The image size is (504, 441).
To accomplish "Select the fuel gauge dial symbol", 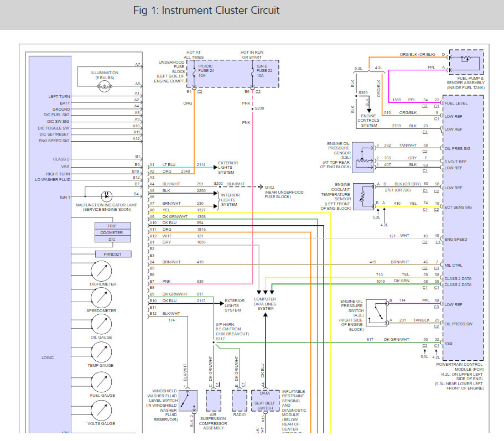I will click(101, 382).
